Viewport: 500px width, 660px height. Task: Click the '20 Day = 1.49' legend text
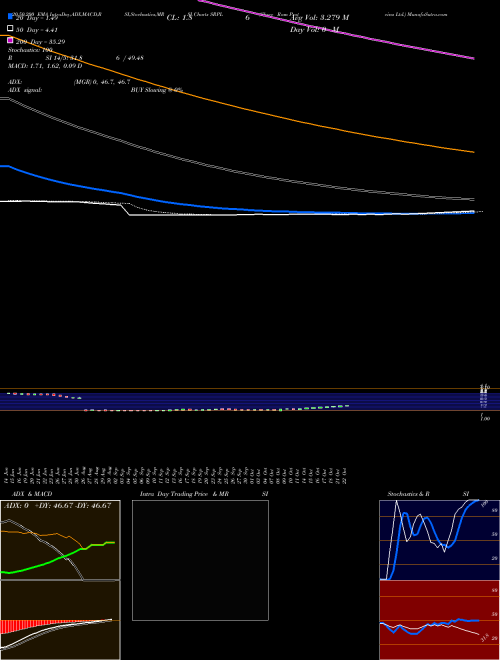coord(37,18)
